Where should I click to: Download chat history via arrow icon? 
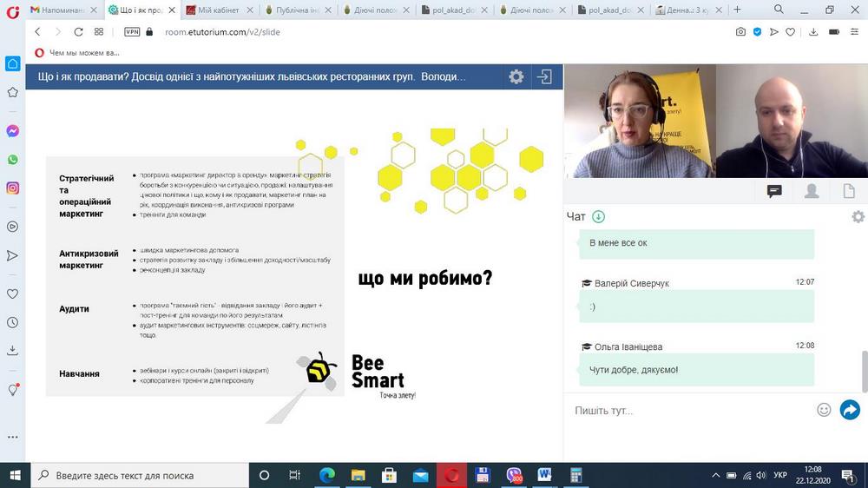click(x=598, y=216)
